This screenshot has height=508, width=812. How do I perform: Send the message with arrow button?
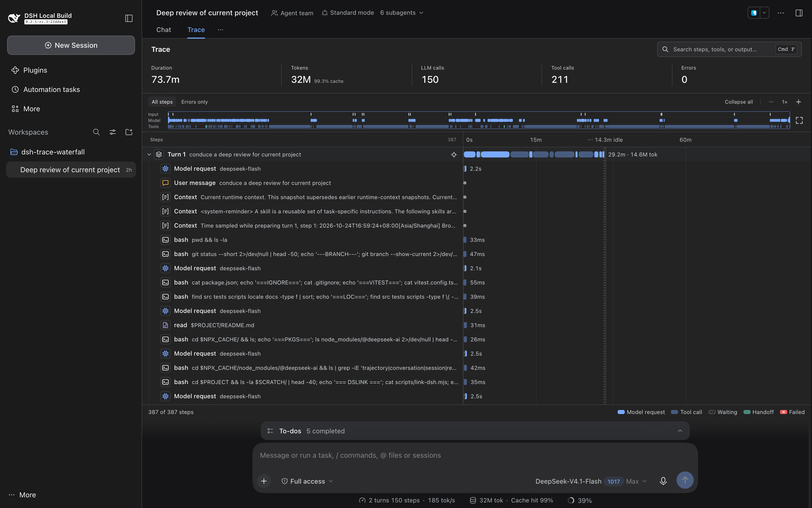point(685,480)
